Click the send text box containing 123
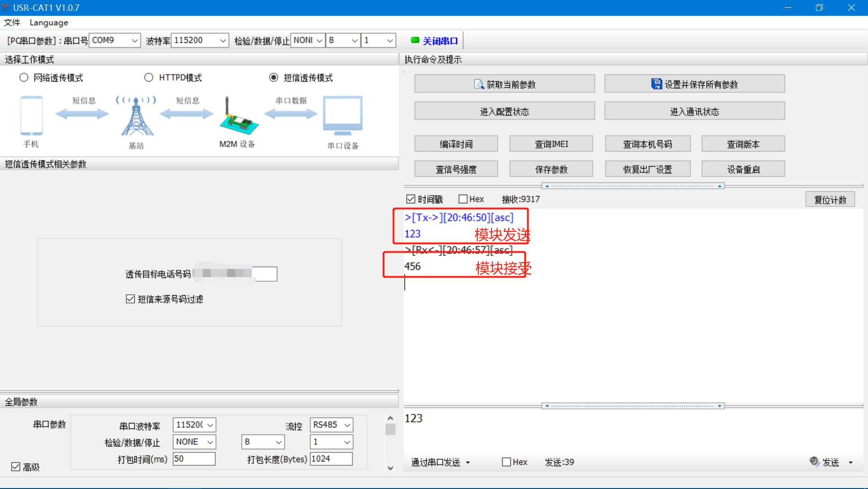The height and width of the screenshot is (489, 868). pyautogui.click(x=633, y=430)
